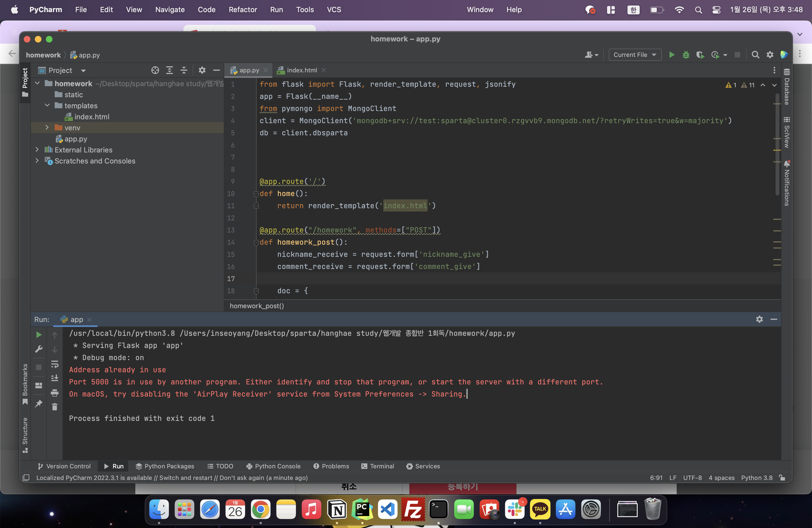Rerun app with Run panel play icon

(x=39, y=335)
